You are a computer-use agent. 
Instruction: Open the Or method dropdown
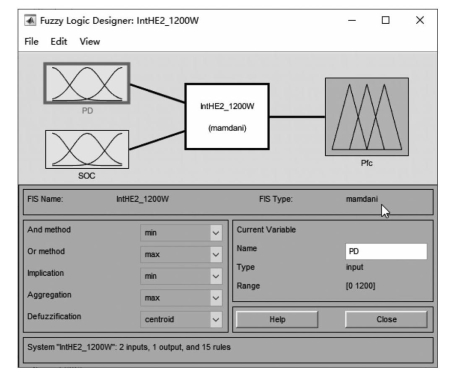(x=181, y=254)
